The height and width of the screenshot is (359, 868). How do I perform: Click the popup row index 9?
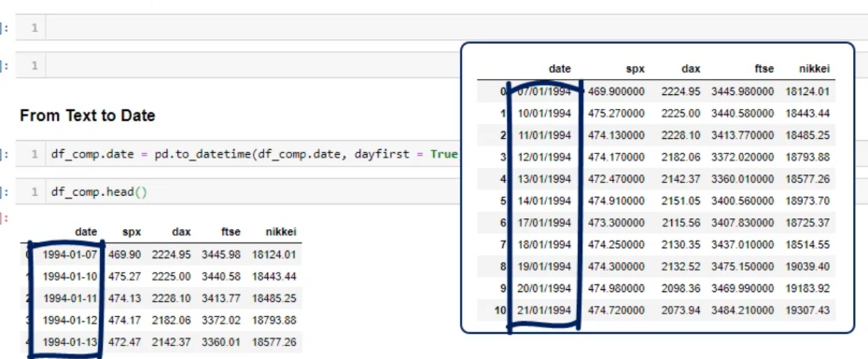(x=503, y=288)
